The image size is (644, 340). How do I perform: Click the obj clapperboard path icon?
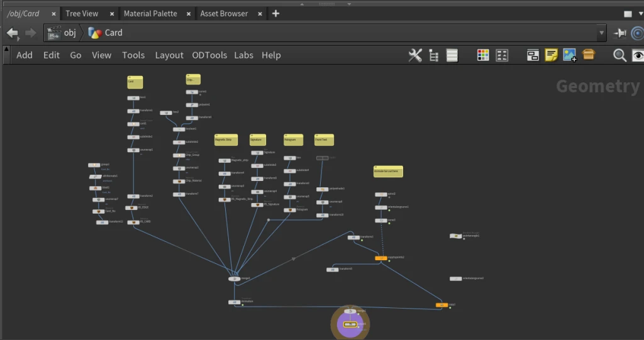click(x=54, y=33)
